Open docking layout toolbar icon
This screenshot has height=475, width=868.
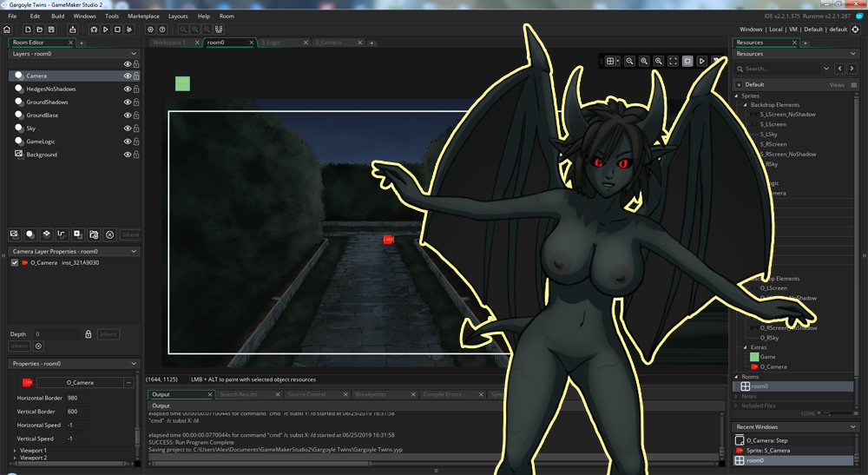click(x=219, y=30)
